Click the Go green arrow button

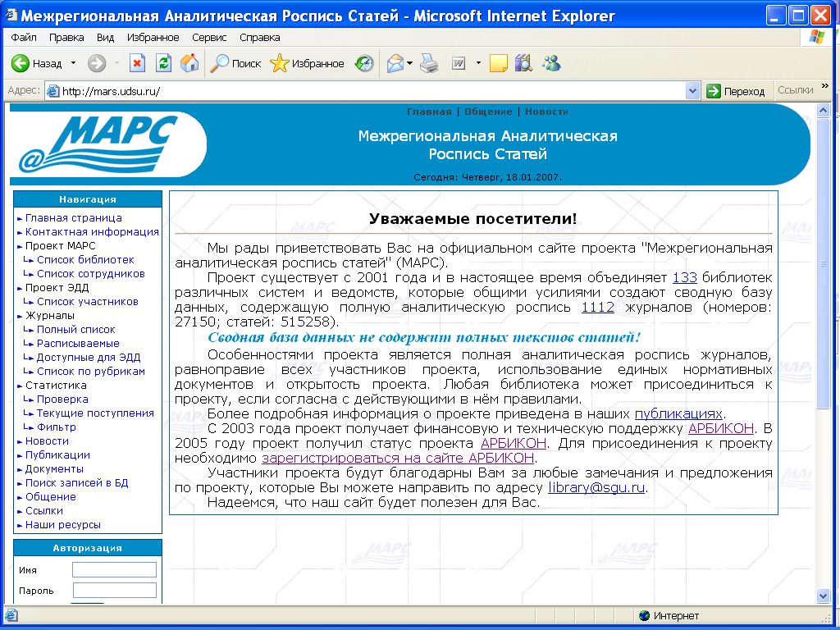click(714, 91)
